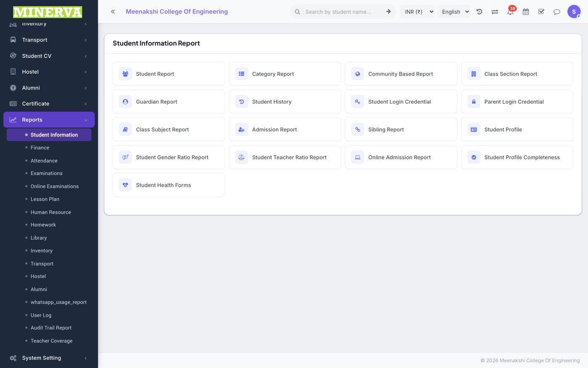Open the INR currency dropdown
588x368 pixels.
[418, 12]
